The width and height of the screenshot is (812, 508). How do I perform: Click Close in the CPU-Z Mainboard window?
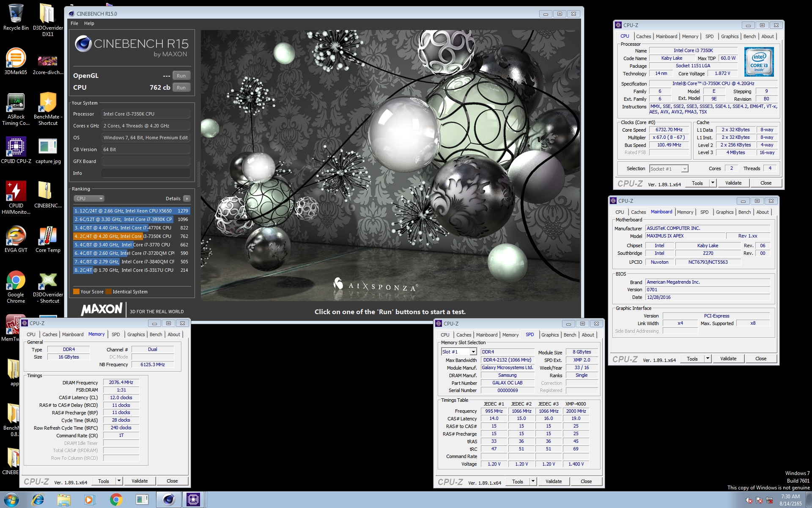tap(760, 359)
